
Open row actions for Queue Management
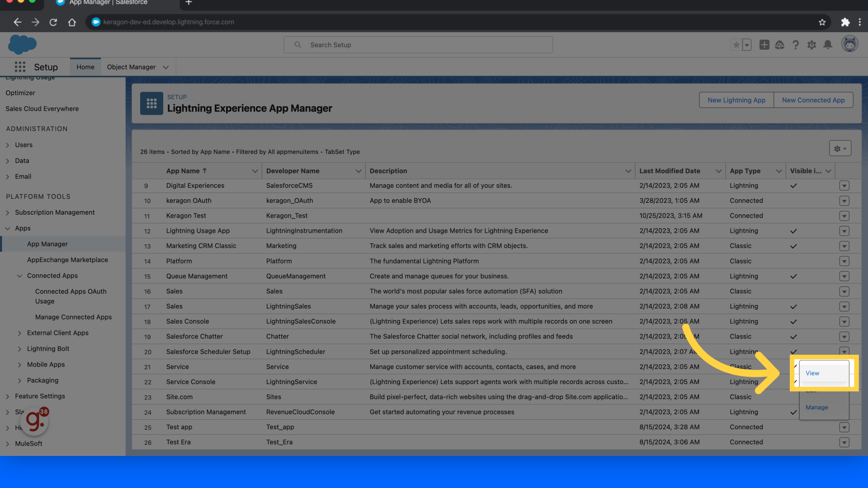coord(844,276)
